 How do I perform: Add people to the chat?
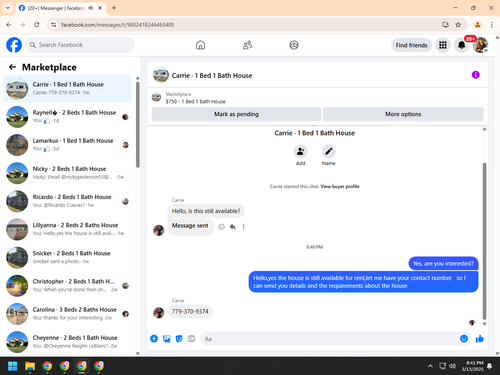(x=300, y=151)
